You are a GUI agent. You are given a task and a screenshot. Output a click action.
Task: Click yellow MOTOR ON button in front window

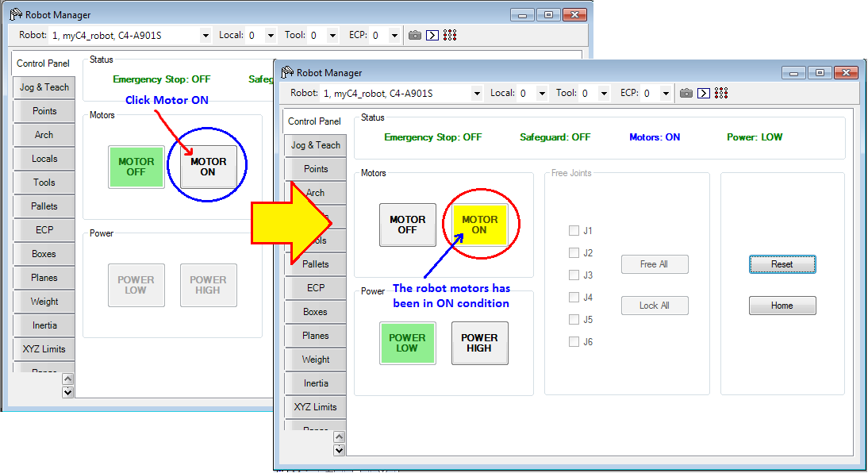pos(479,225)
